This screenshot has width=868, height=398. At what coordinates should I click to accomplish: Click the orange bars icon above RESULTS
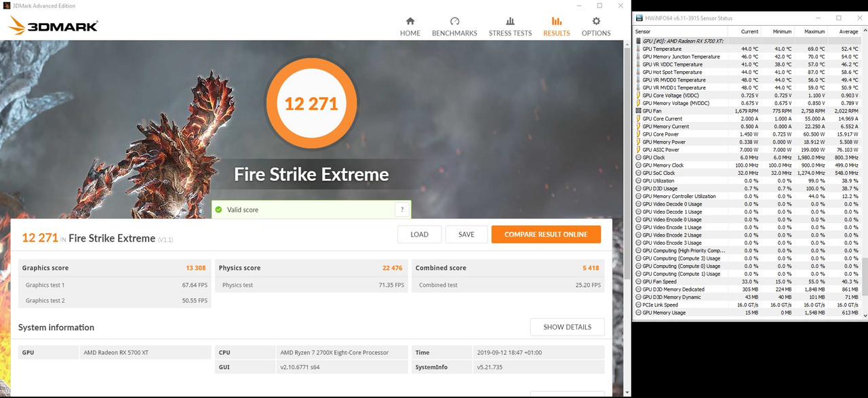[556, 21]
